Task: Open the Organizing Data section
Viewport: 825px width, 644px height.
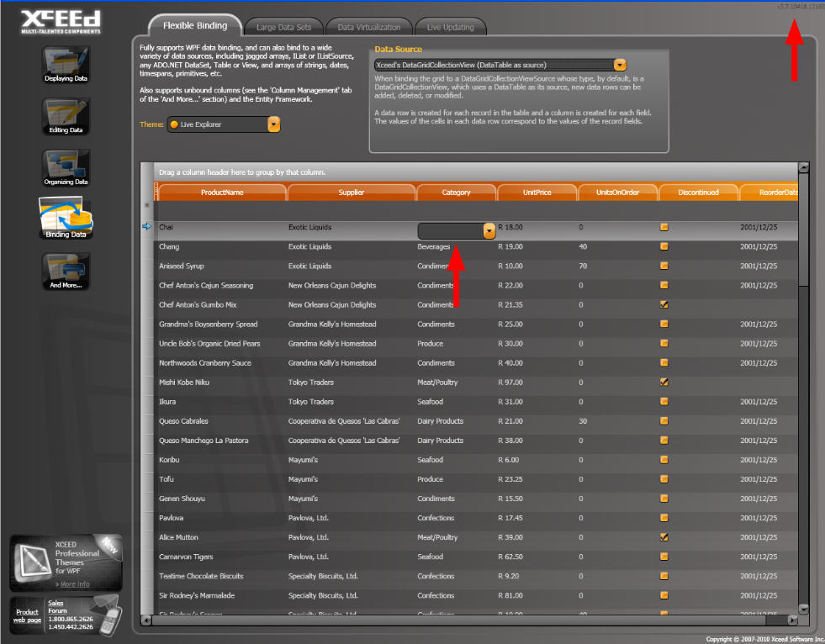Action: [65, 168]
